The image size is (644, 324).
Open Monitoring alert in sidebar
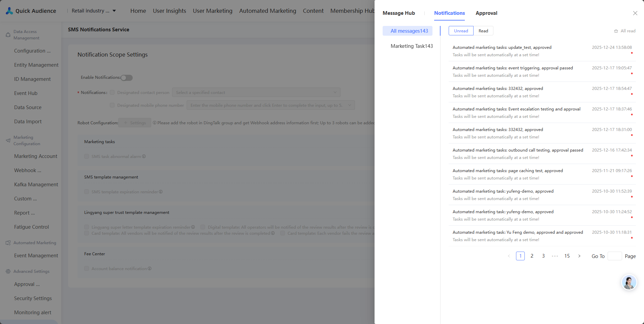[33, 313]
